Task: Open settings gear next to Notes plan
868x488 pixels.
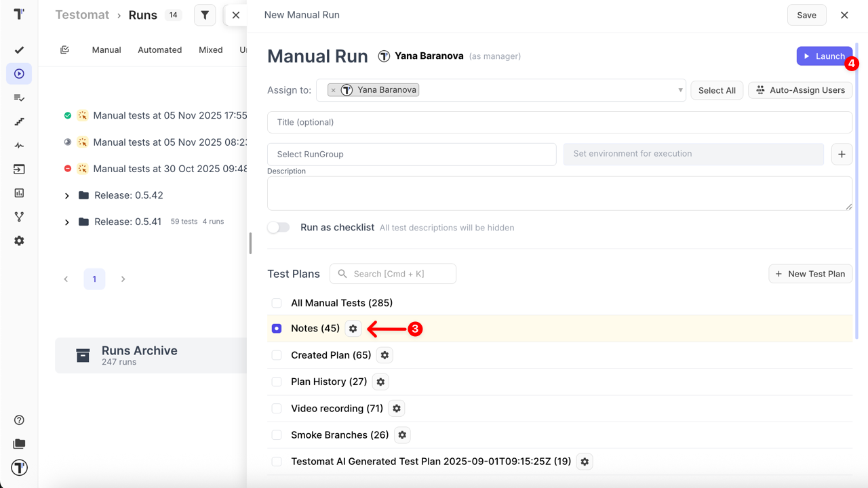Action: click(x=353, y=329)
